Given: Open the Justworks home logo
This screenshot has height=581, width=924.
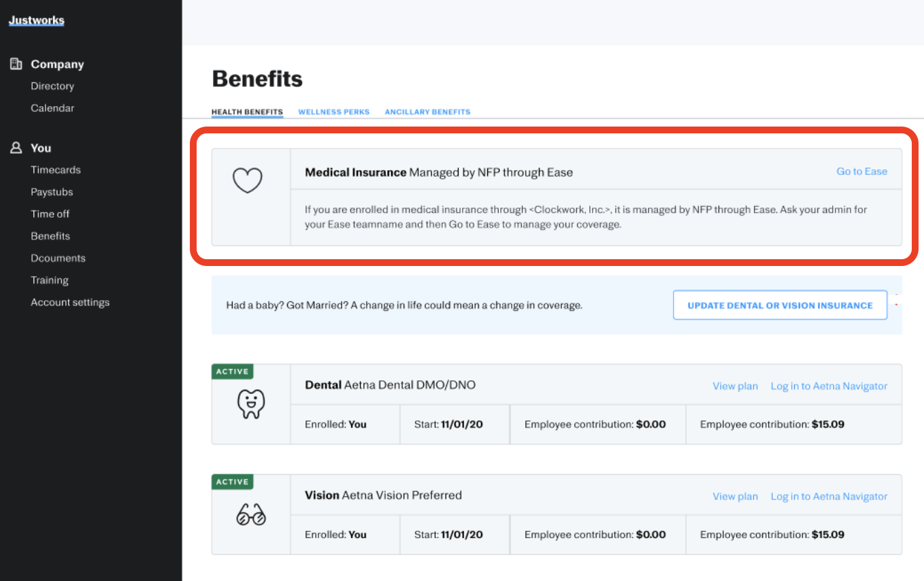Looking at the screenshot, I should tap(36, 20).
